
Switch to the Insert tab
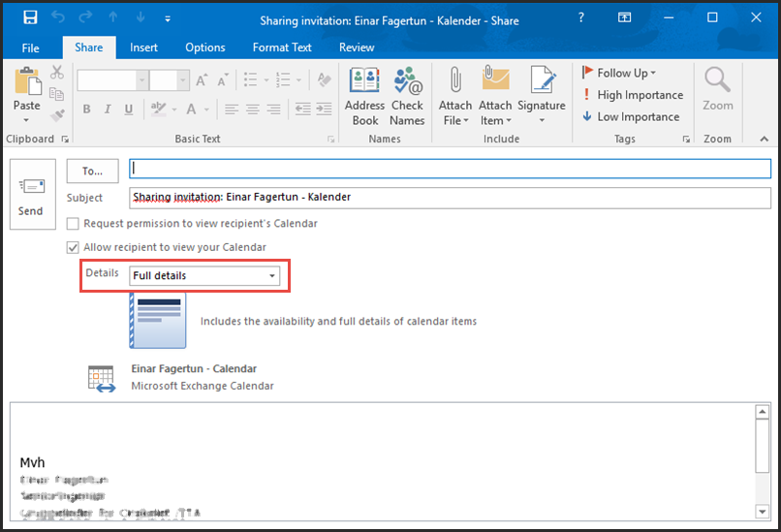143,47
